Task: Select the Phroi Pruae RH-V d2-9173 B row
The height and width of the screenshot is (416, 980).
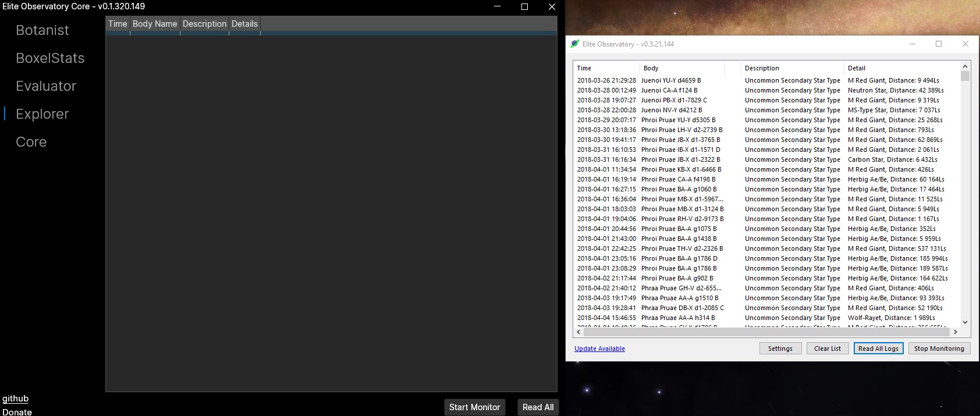Action: coord(766,219)
